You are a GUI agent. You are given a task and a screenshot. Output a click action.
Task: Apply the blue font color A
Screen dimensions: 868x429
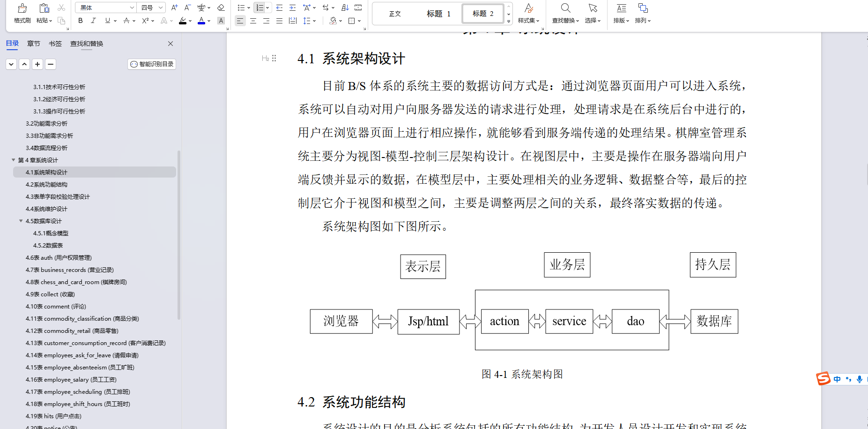(201, 21)
